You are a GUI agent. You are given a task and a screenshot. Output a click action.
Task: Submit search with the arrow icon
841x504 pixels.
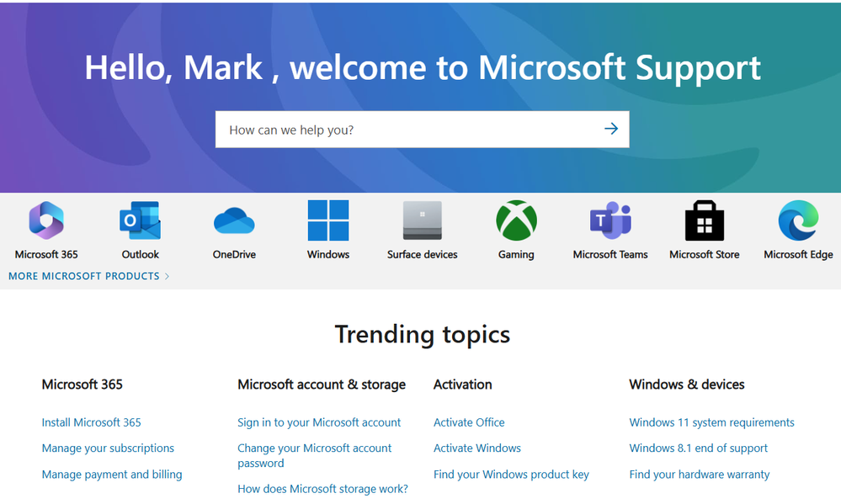[x=611, y=129]
